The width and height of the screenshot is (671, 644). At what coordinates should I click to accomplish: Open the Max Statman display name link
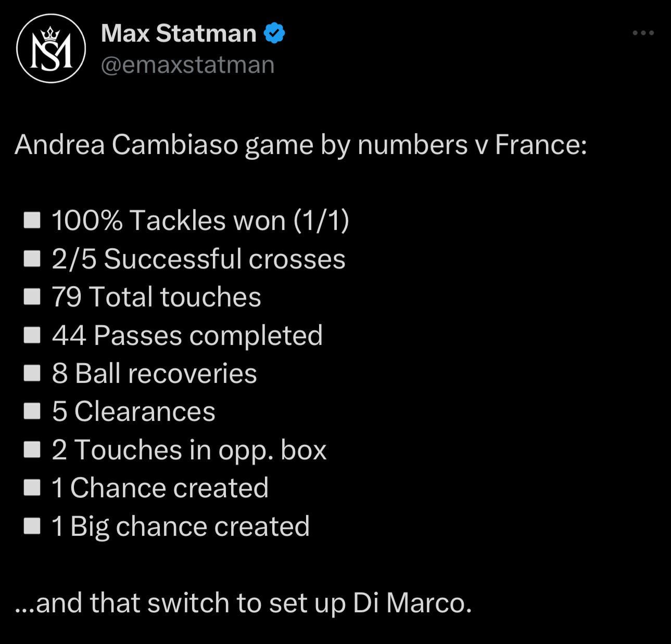pos(179,33)
